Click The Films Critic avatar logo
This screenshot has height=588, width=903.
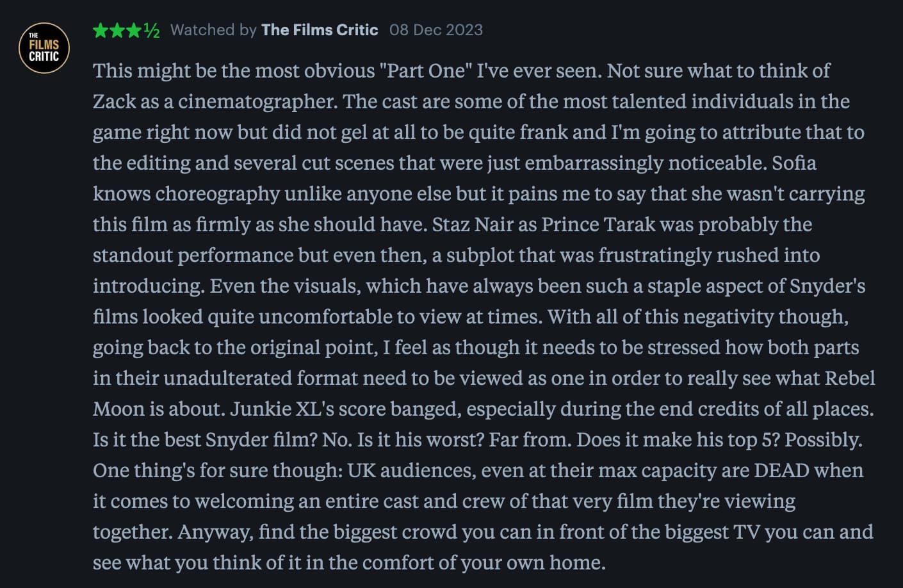tap(44, 48)
